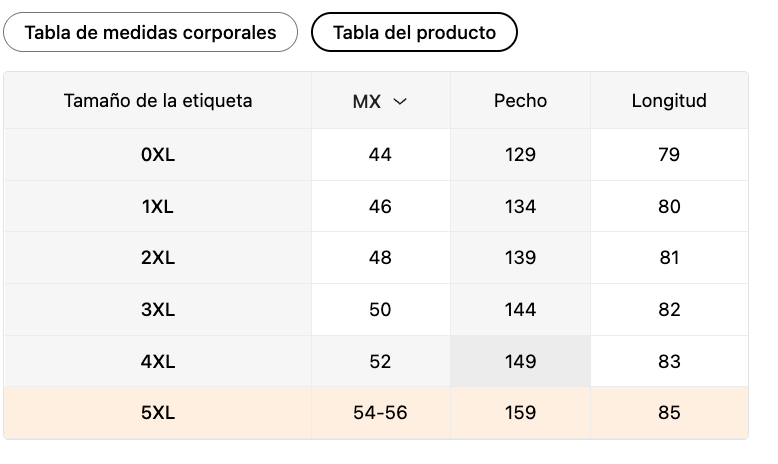Open the MX size region dropdown
The image size is (778, 464).
click(380, 101)
